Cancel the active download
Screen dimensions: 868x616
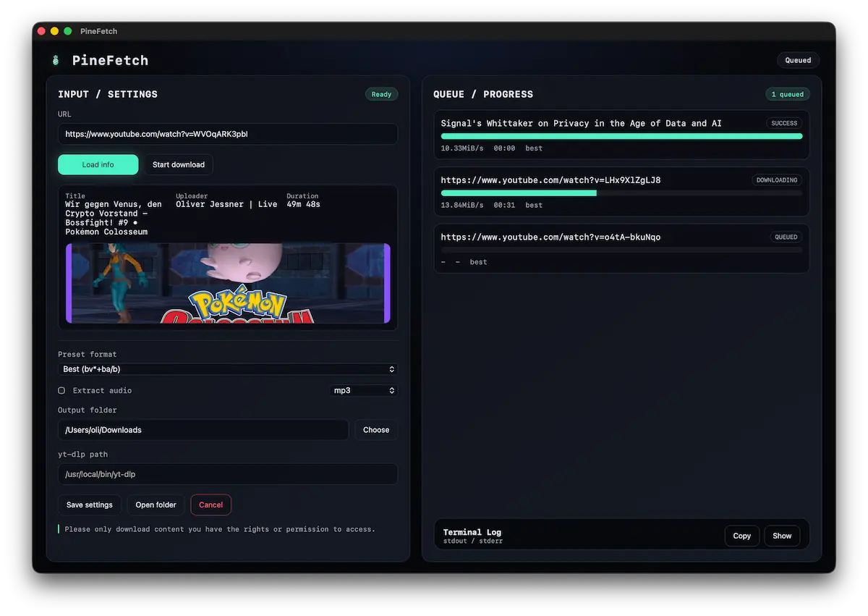tap(210, 505)
